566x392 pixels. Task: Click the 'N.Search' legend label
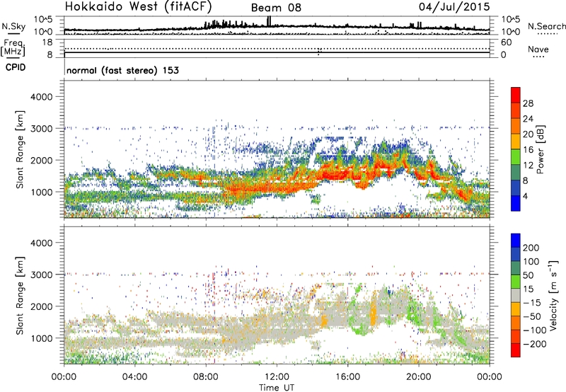[547, 26]
